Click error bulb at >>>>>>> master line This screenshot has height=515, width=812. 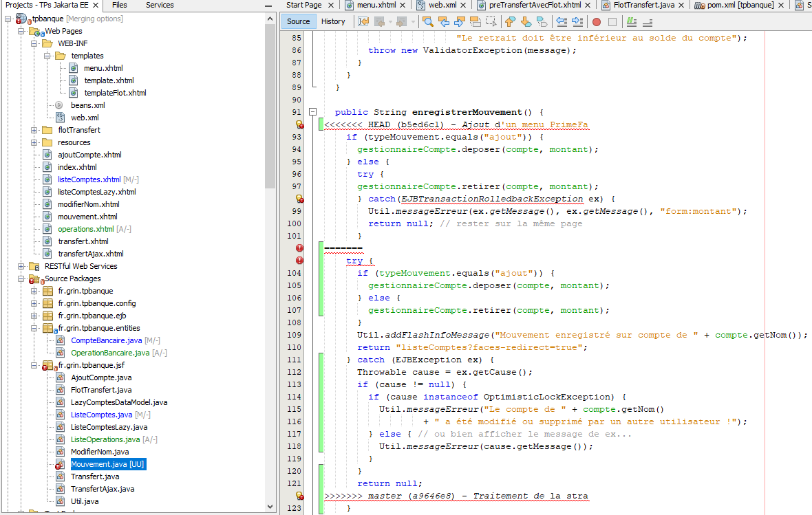[x=299, y=496]
